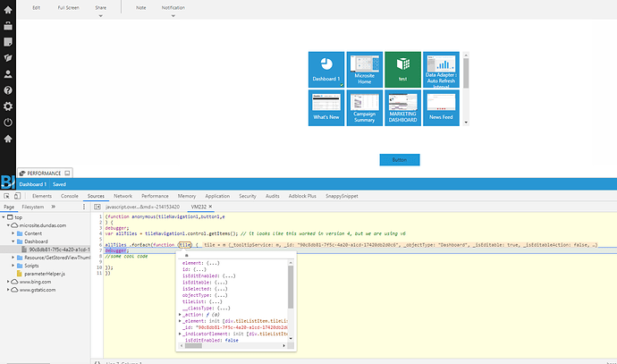Open the Audits tab in DevTools
The height and width of the screenshot is (364, 617).
point(273,196)
